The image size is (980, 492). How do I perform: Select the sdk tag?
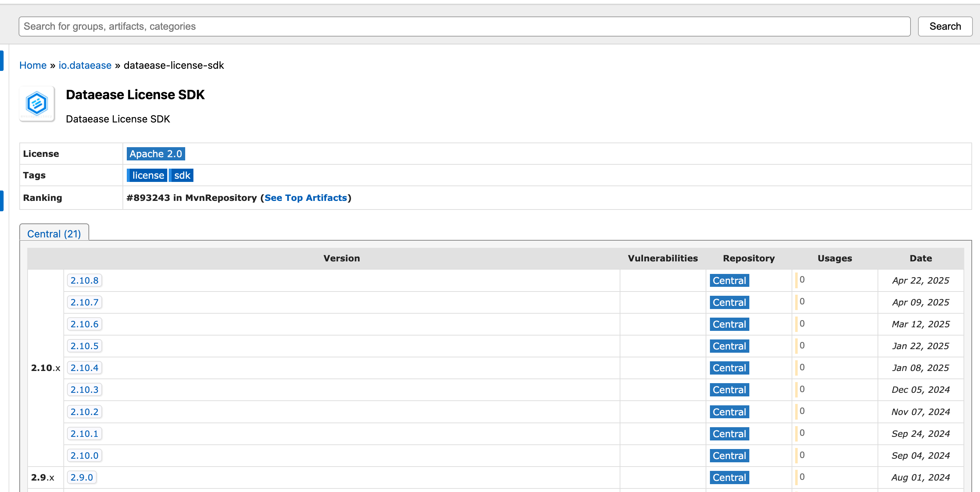181,175
